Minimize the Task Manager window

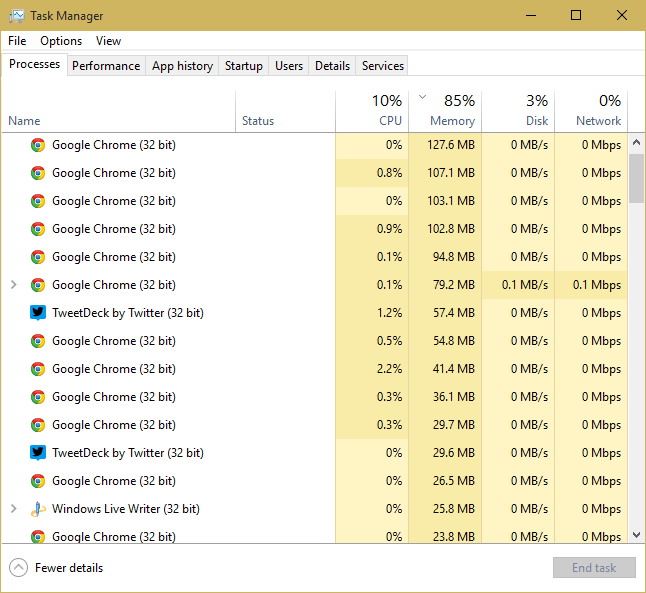[531, 15]
